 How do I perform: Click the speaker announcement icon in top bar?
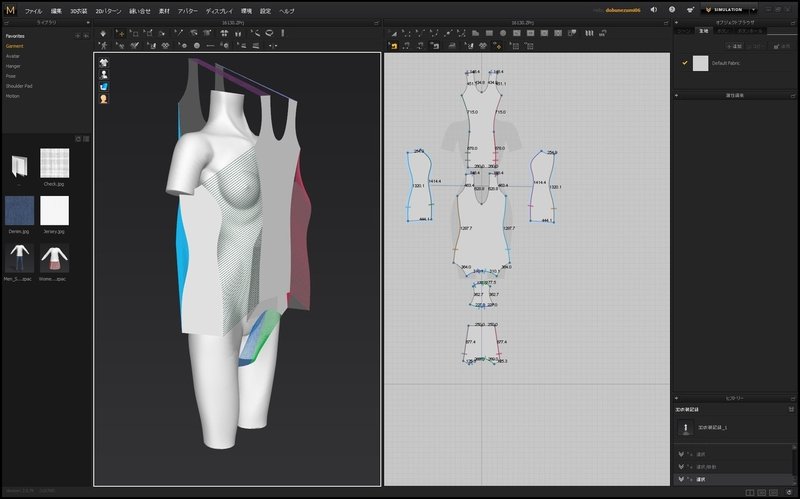tap(653, 9)
